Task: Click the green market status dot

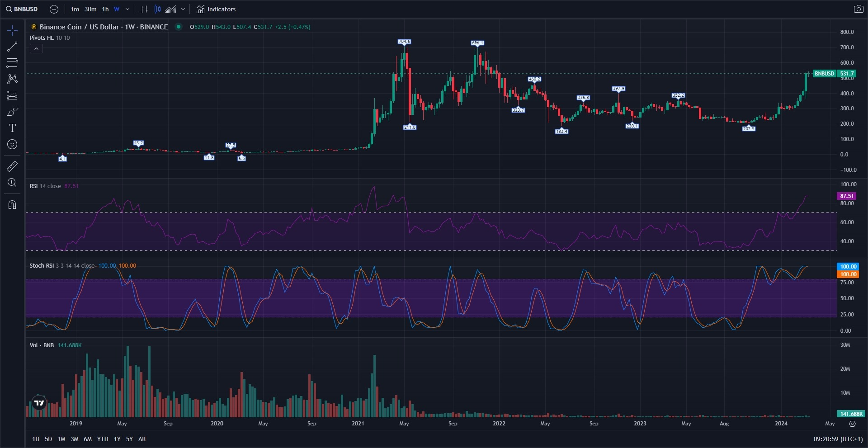Action: (x=179, y=27)
